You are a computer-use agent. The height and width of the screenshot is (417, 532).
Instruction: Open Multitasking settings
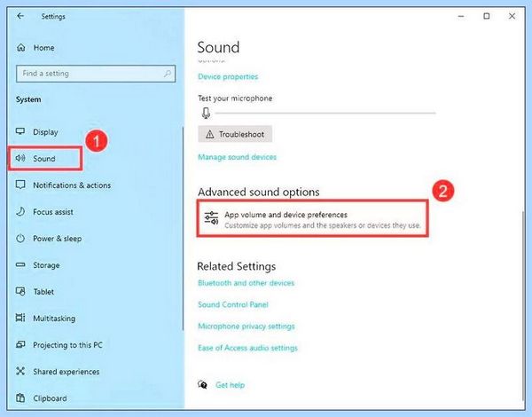click(x=54, y=319)
